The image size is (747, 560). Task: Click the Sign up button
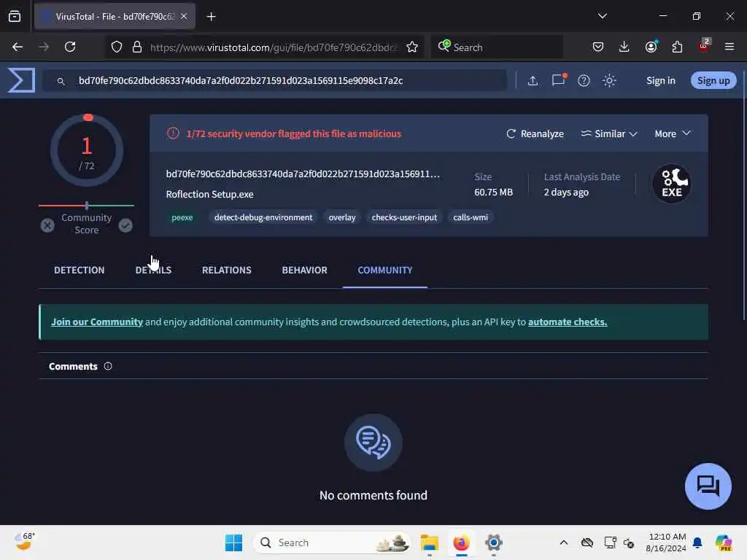713,80
